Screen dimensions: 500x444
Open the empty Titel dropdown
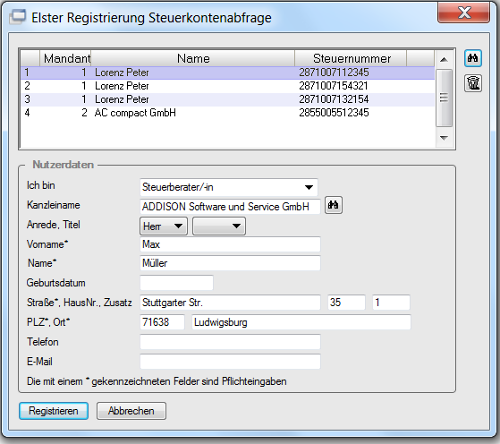coord(219,226)
